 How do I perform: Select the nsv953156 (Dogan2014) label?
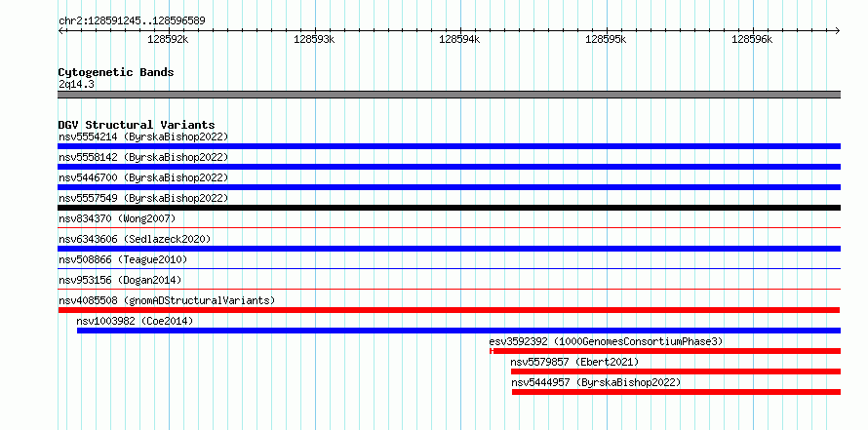tap(120, 280)
